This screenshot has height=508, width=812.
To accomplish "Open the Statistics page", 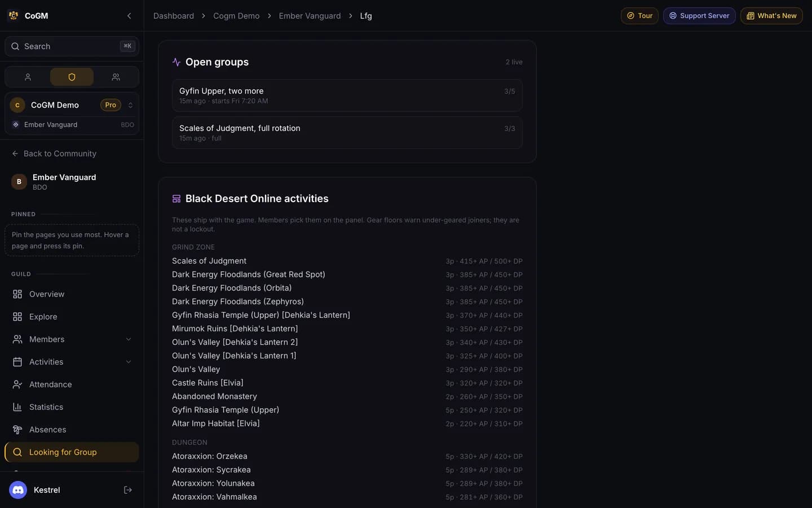I will coord(72,407).
